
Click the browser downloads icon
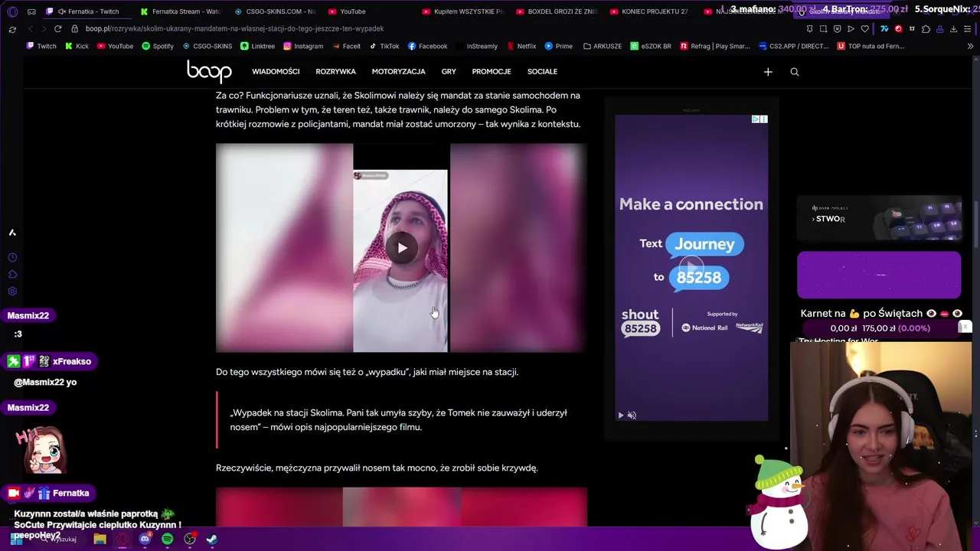click(954, 28)
